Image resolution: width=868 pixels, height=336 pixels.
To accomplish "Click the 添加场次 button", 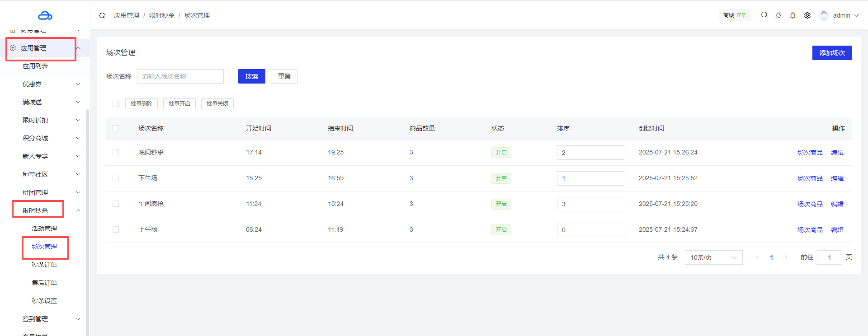I will 832,53.
